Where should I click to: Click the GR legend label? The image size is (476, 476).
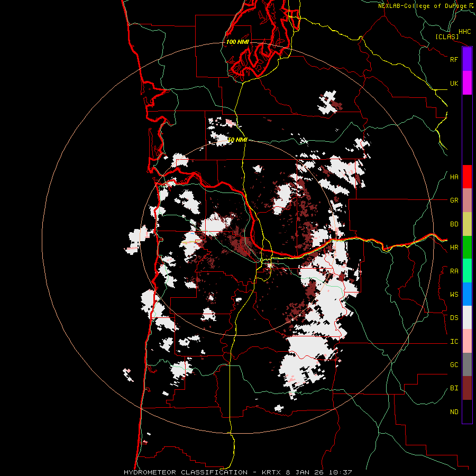[454, 200]
